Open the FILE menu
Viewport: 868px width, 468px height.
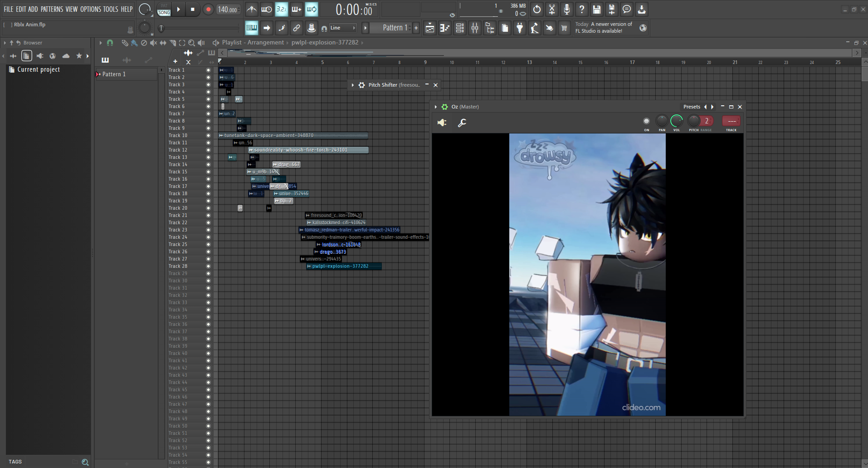9,9
